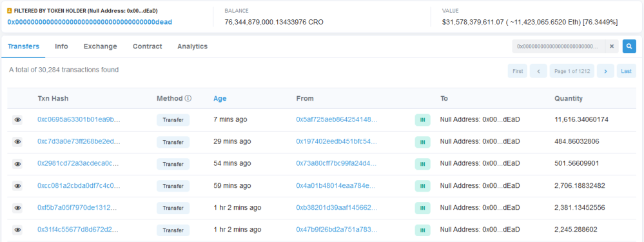Click IN badge in the 2,706.18832482 row
Image resolution: width=644 pixels, height=242 pixels.
pos(422,186)
